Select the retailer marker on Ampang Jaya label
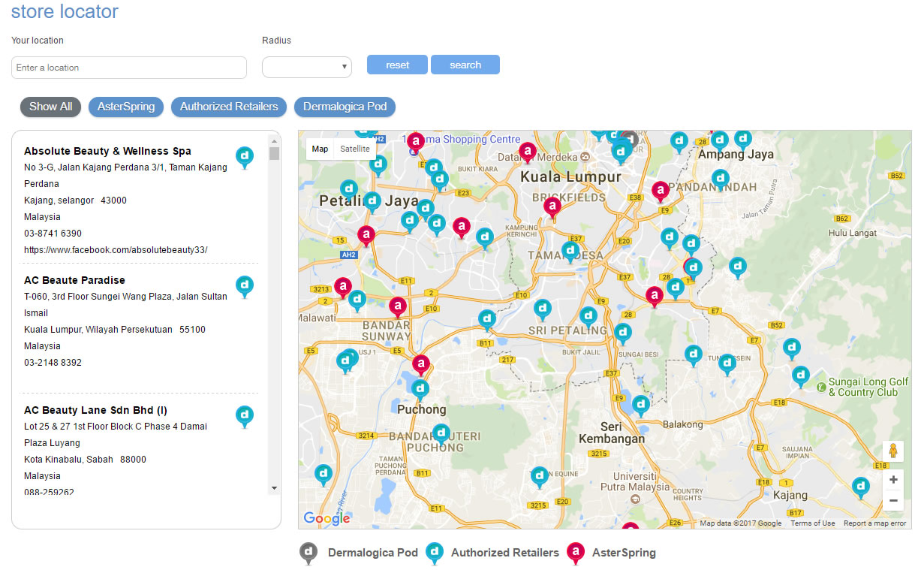The height and width of the screenshot is (570, 924). [720, 141]
